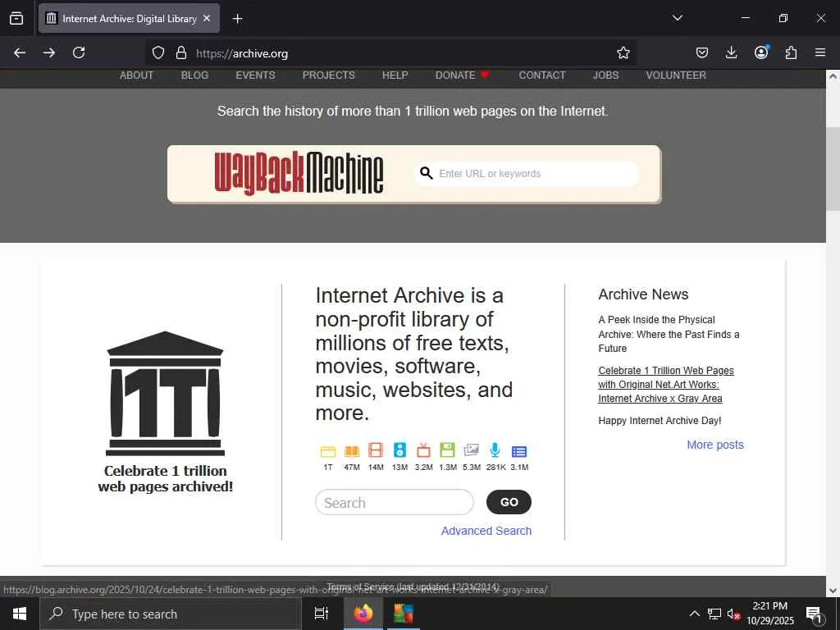Expand the list all tabs chevron
Screen dimensions: 840x630
pyautogui.click(x=677, y=18)
